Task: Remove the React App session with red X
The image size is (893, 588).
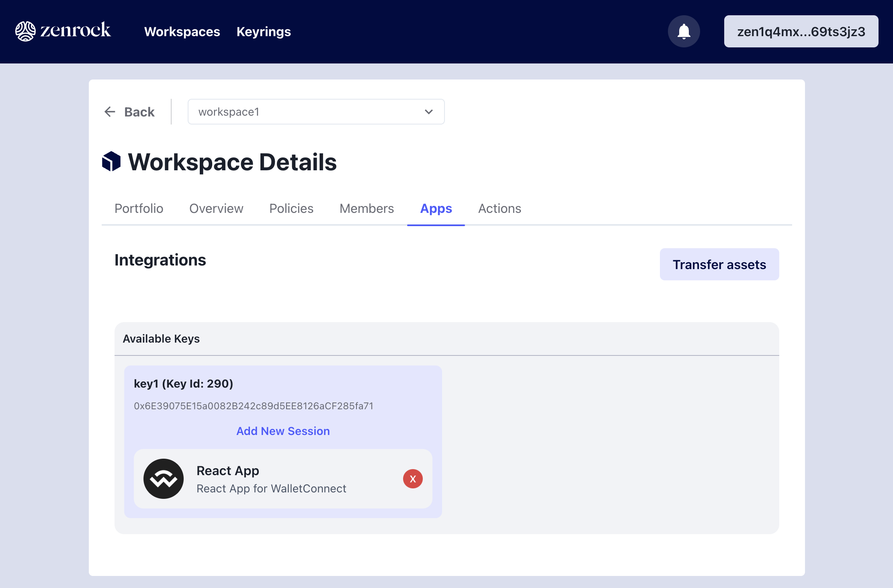Action: [x=413, y=479]
